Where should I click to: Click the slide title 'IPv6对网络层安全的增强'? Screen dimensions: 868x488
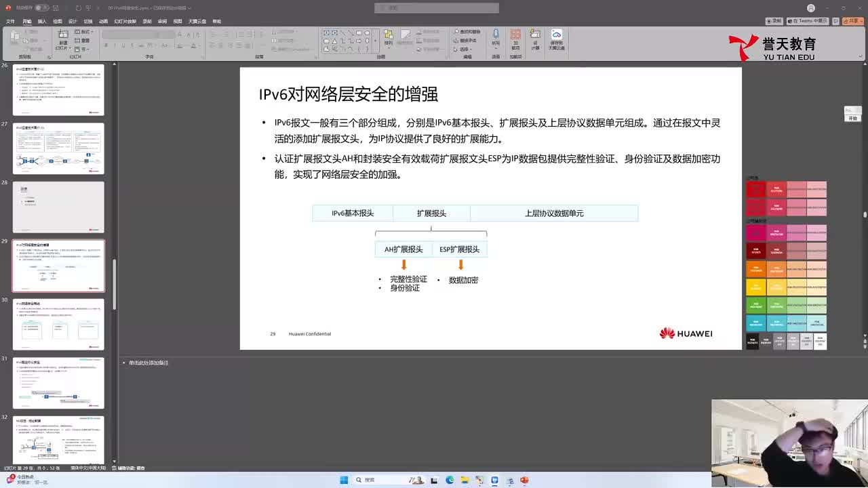349,94
